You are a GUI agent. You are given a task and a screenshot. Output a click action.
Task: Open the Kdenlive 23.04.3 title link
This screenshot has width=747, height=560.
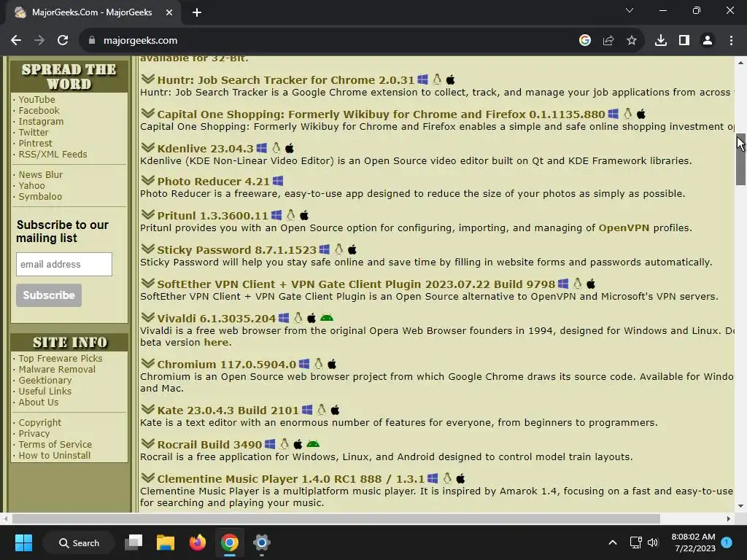tap(205, 148)
